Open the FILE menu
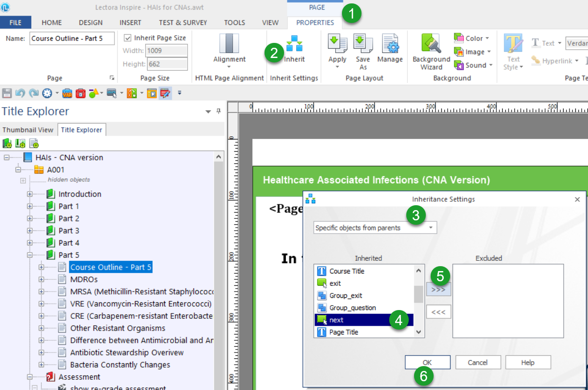 [16, 22]
